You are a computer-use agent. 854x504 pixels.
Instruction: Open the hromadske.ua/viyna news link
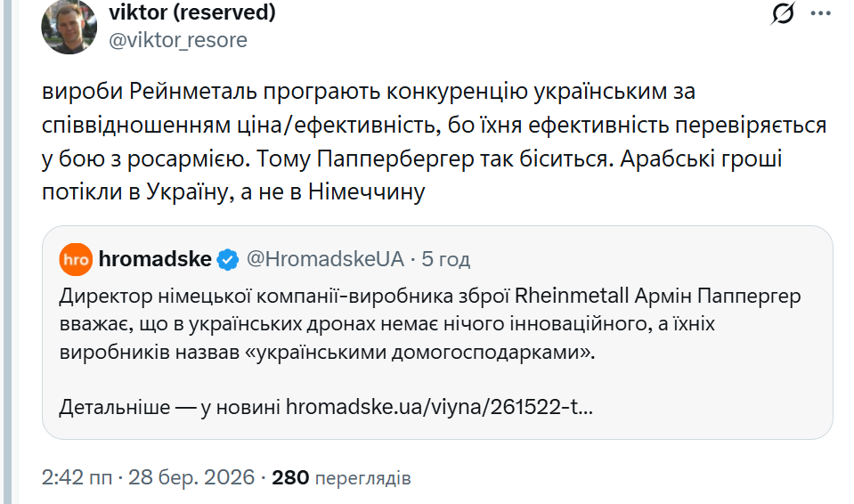coord(439,408)
